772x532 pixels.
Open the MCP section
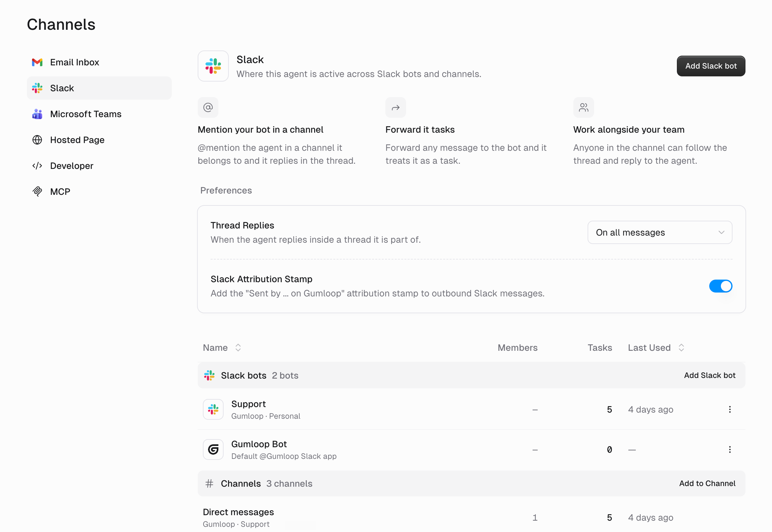tap(99, 191)
